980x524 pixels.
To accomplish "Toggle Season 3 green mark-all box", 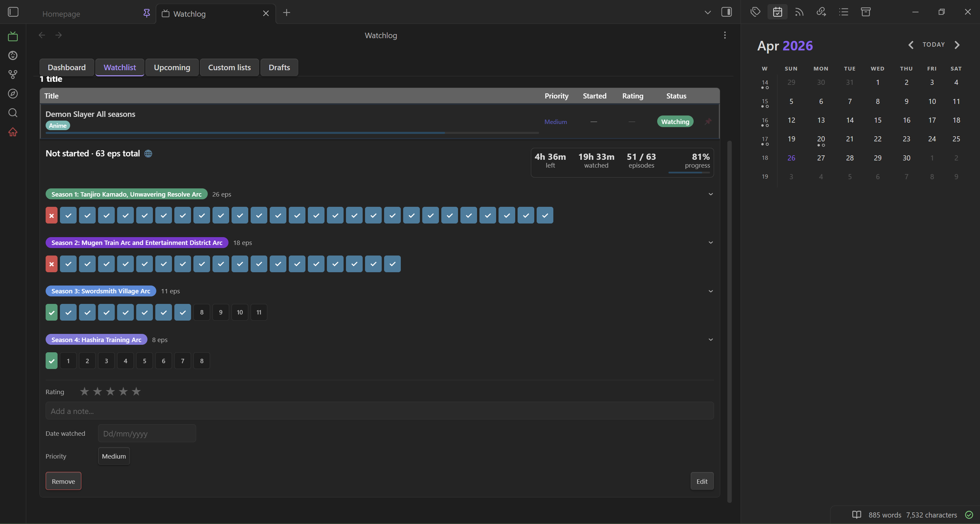I will point(51,312).
